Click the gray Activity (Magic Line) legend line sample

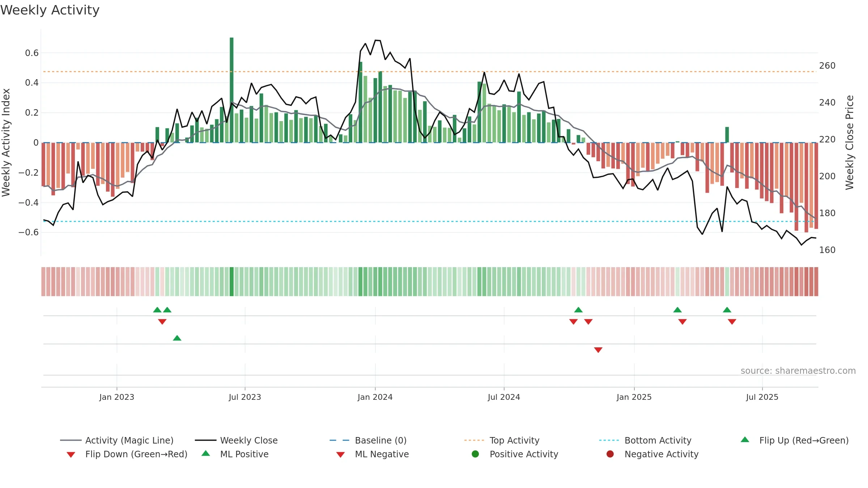[71, 440]
